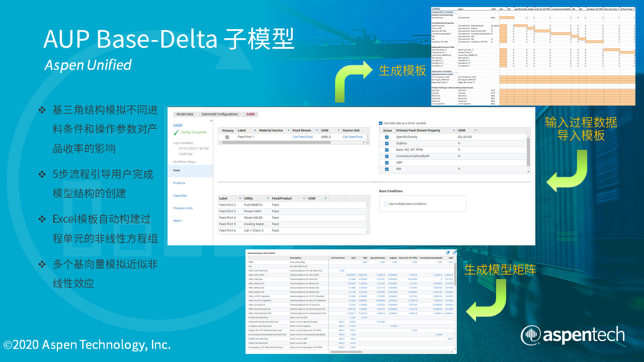644x362 pixels.
Task: Select the Matrix workflow step
Action: tap(177, 220)
